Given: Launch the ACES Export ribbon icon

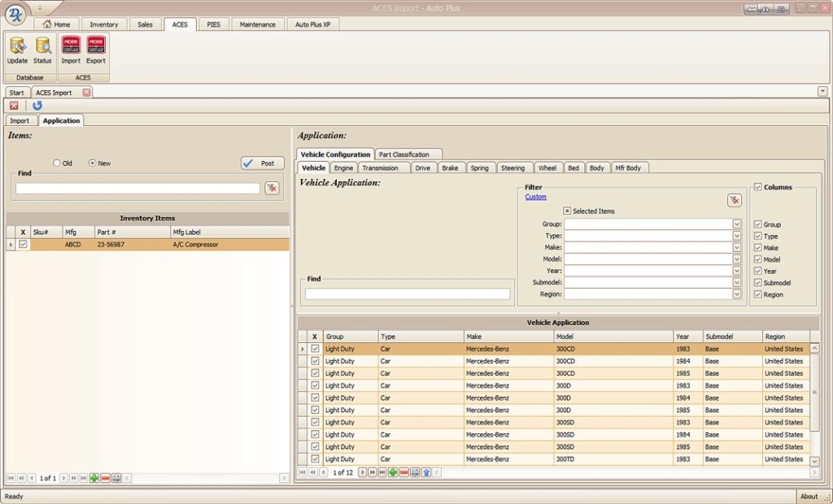Looking at the screenshot, I should click(x=96, y=50).
